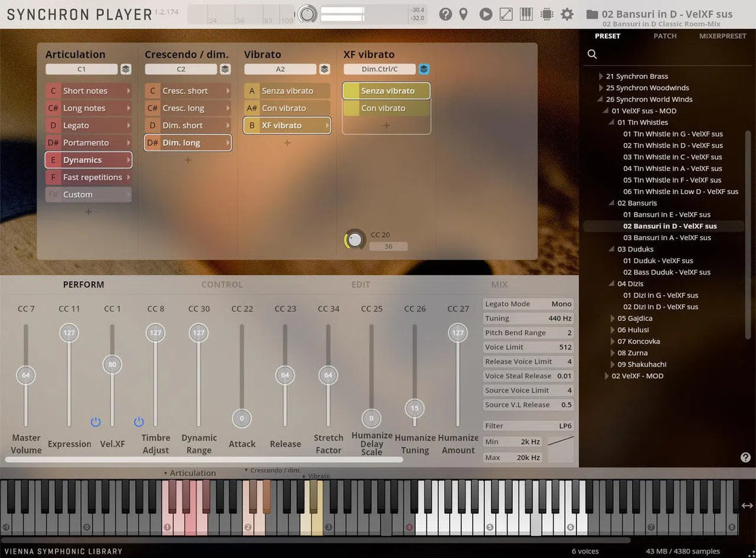Viewport: 756px width, 558px height.
Task: Select the Con vibrato slot under XF vibrato
Action: 386,108
